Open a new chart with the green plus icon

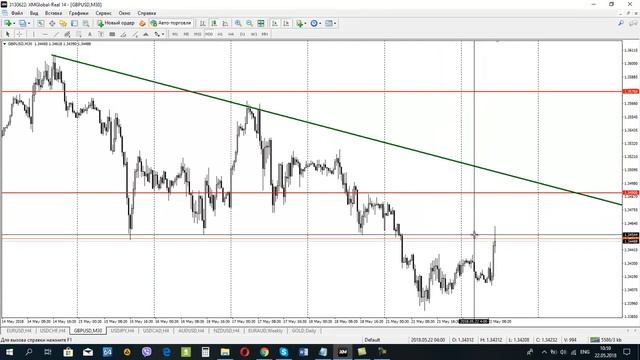click(x=7, y=23)
